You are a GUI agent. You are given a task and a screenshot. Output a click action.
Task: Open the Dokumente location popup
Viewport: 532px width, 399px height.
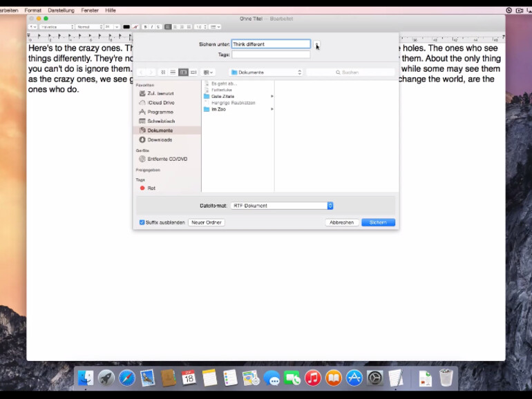(x=266, y=72)
